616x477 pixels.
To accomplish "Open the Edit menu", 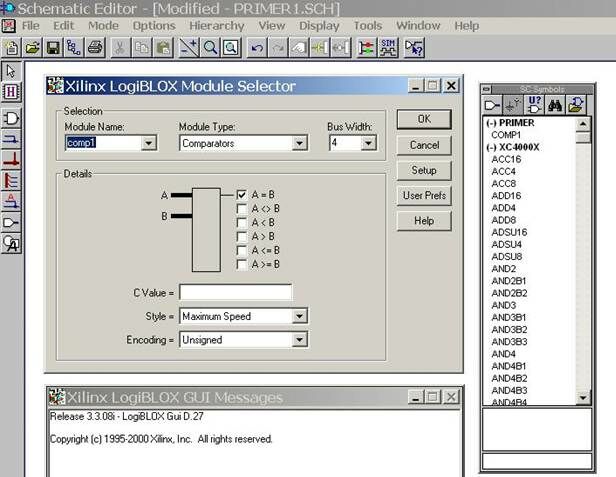I will point(63,26).
